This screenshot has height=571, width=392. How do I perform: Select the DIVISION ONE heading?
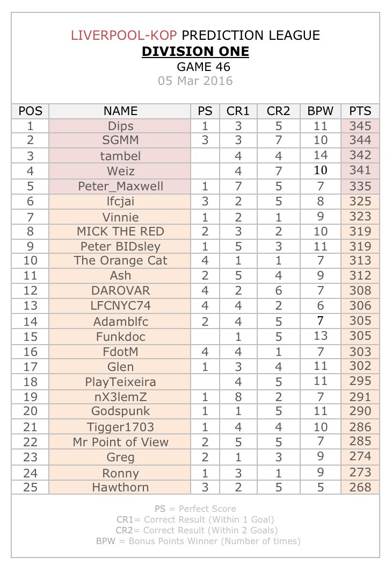click(x=195, y=51)
